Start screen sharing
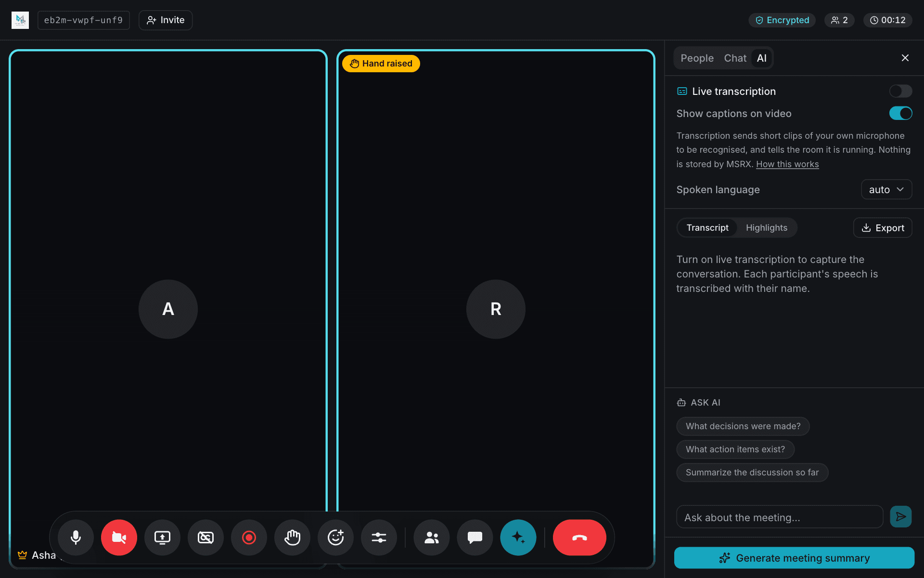Screen dimensions: 924x578 162,538
